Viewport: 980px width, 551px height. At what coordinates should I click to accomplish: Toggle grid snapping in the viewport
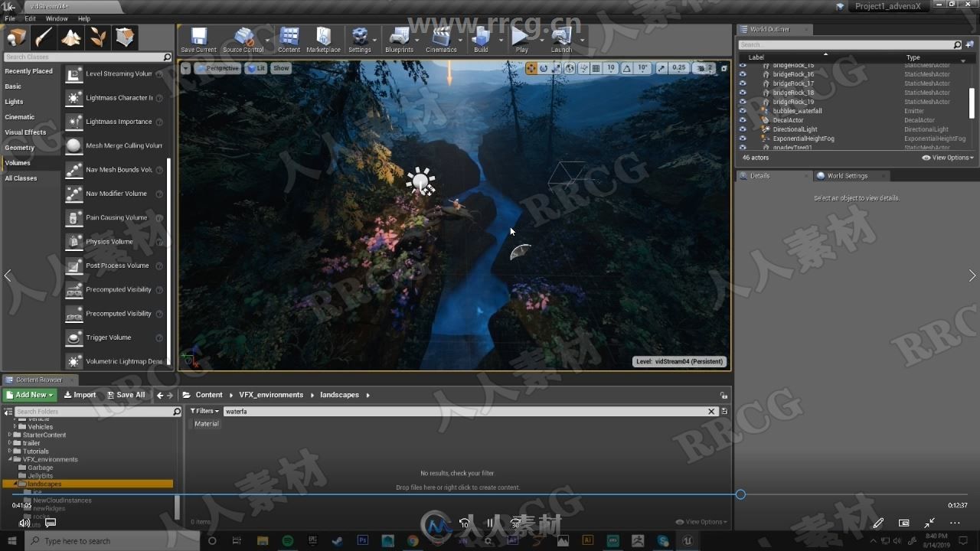tap(596, 68)
